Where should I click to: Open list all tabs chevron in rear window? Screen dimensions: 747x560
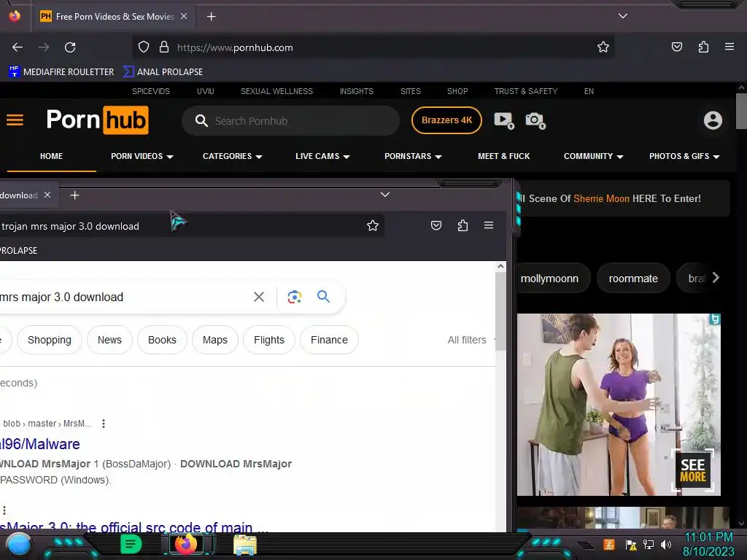coord(623,16)
